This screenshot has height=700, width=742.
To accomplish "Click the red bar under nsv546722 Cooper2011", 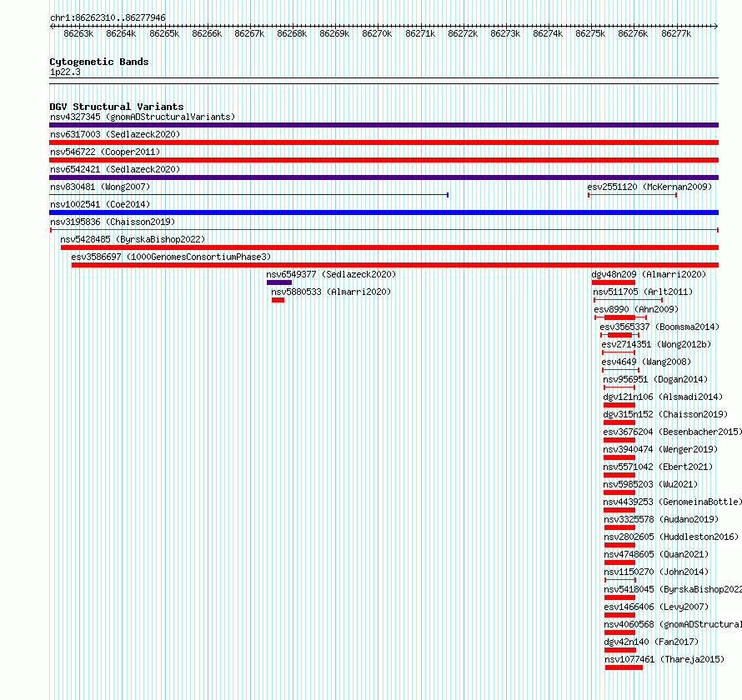I will point(384,160).
